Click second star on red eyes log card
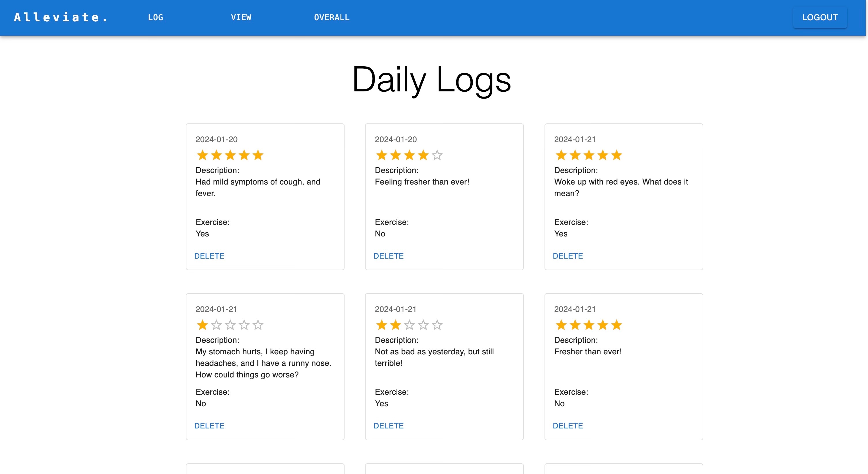Image resolution: width=868 pixels, height=474 pixels. [575, 155]
